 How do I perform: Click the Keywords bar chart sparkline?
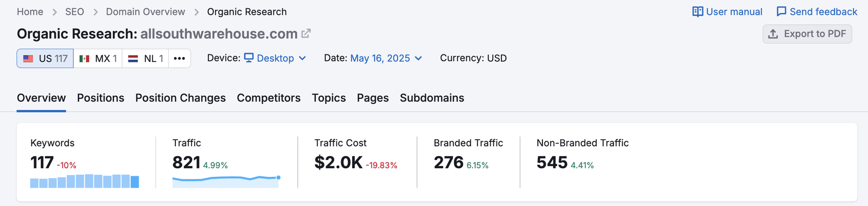point(85,181)
